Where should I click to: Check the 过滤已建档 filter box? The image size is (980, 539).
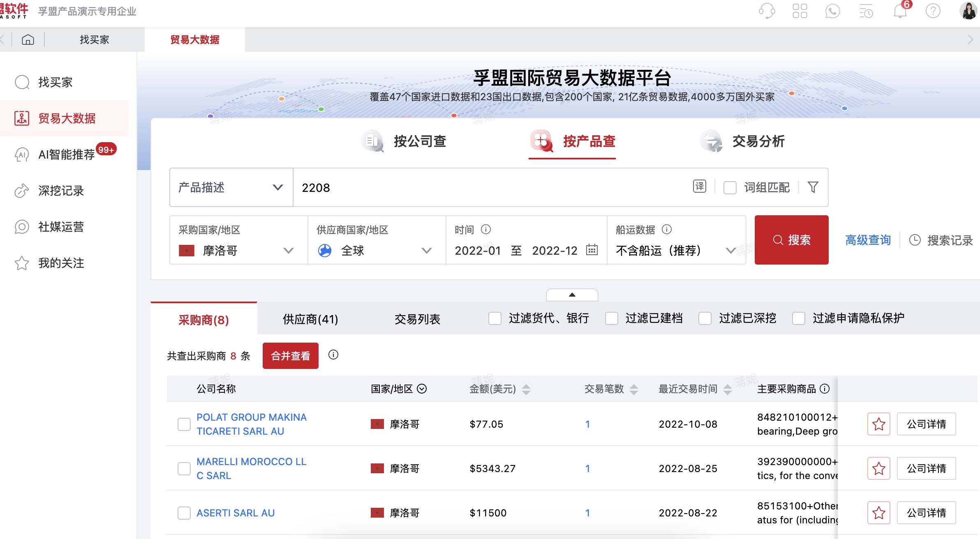tap(611, 318)
